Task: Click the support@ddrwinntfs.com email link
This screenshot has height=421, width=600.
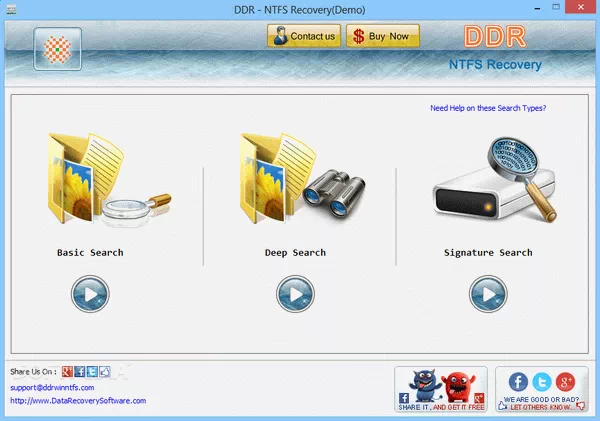Action: (x=52, y=387)
